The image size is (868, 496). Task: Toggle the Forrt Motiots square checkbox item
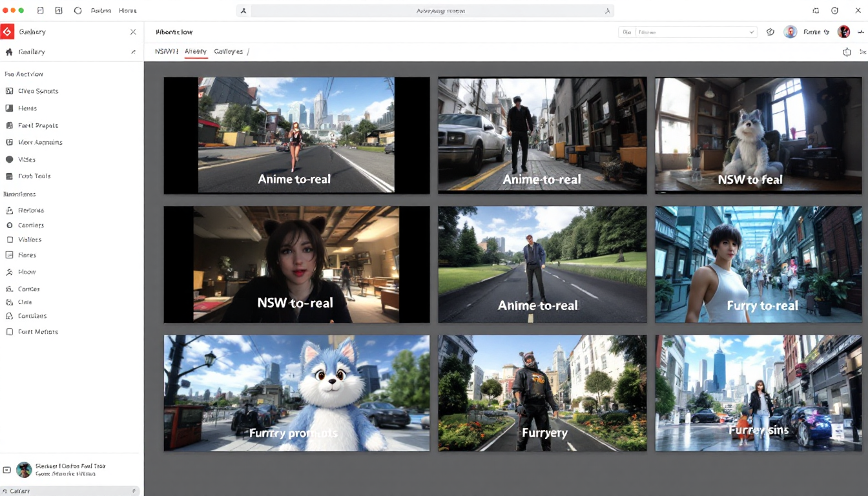pos(9,332)
